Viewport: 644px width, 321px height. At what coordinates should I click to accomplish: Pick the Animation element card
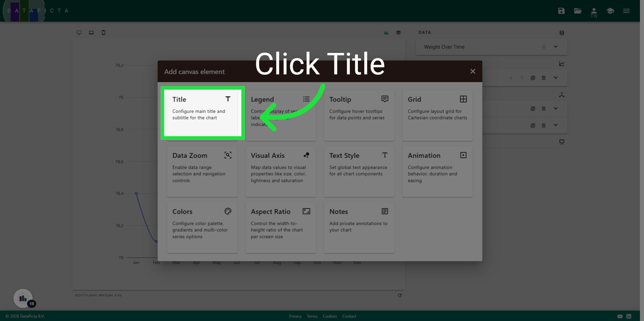coord(438,172)
